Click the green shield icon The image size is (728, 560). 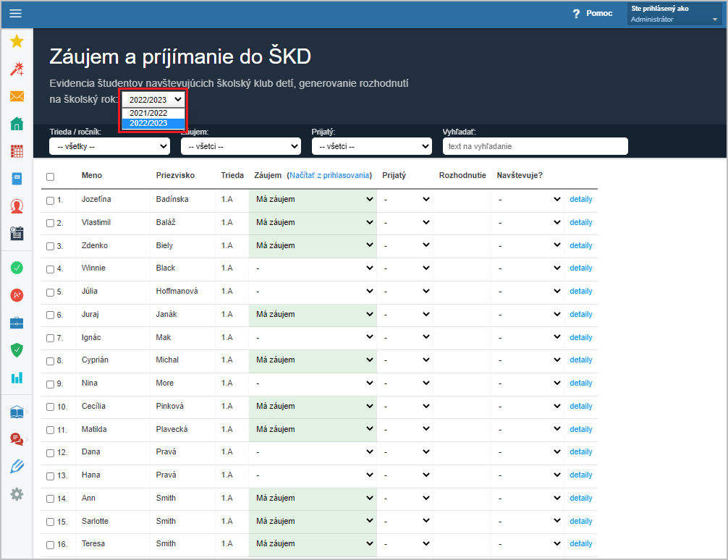coord(17,350)
